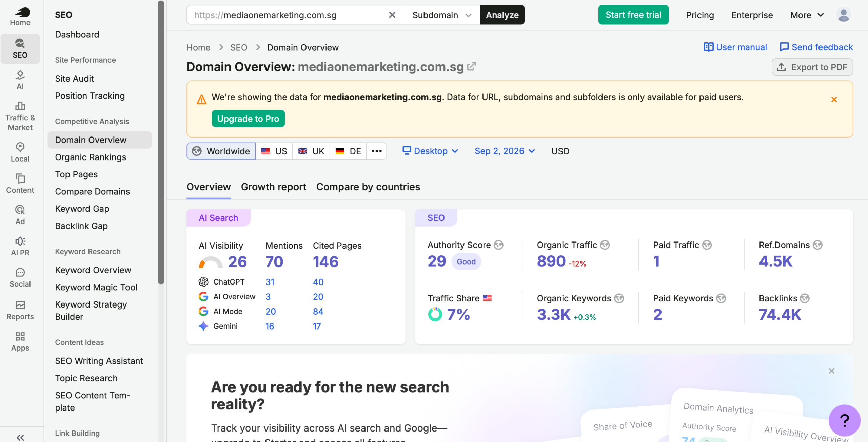The height and width of the screenshot is (442, 868).
Task: Open domain in new tab via external-link icon
Action: coord(471,66)
